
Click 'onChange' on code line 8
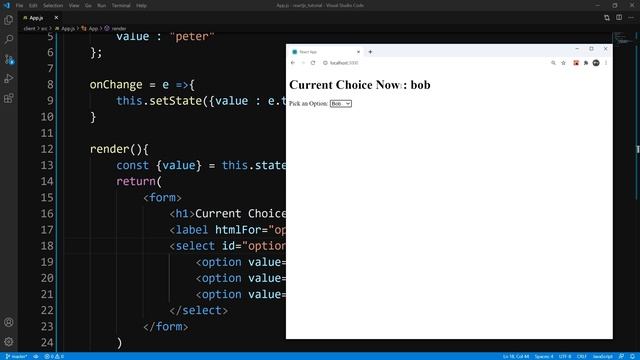point(116,84)
